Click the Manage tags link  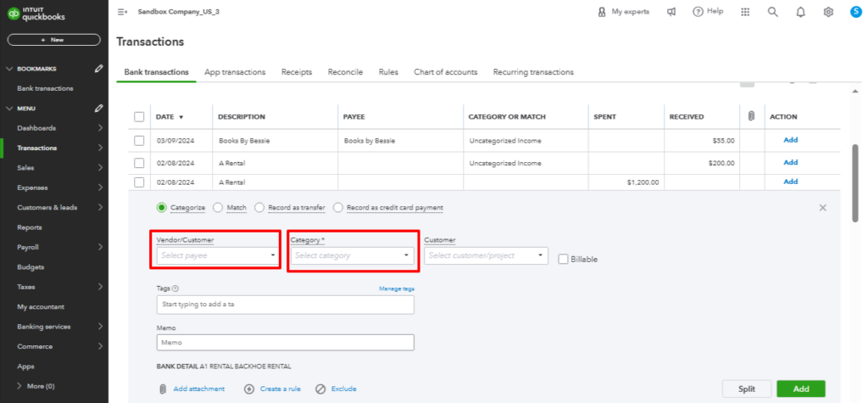coord(397,288)
